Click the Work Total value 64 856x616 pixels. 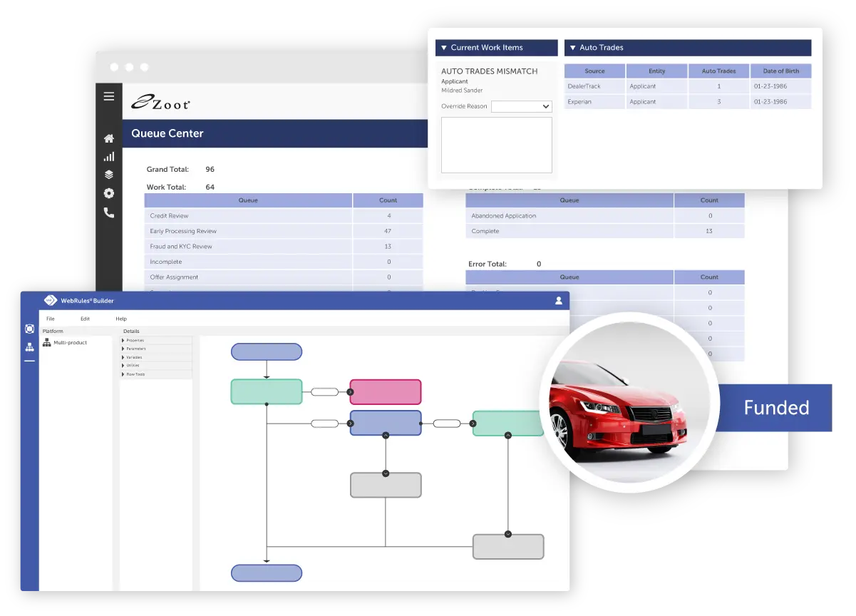210,188
